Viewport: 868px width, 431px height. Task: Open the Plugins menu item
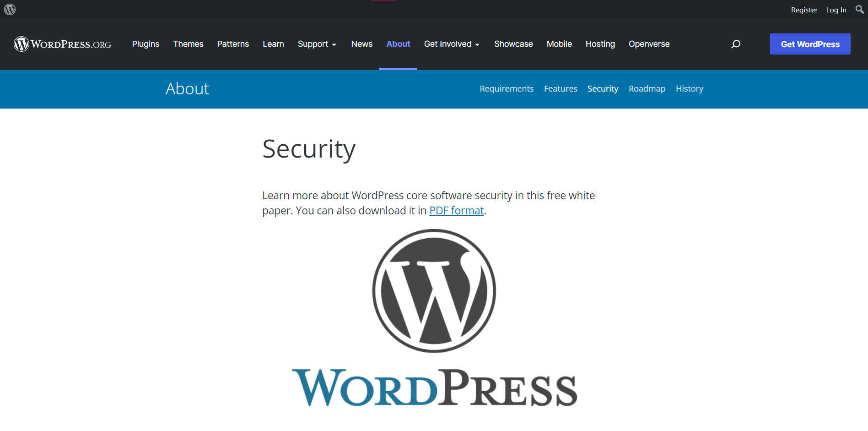(x=146, y=44)
